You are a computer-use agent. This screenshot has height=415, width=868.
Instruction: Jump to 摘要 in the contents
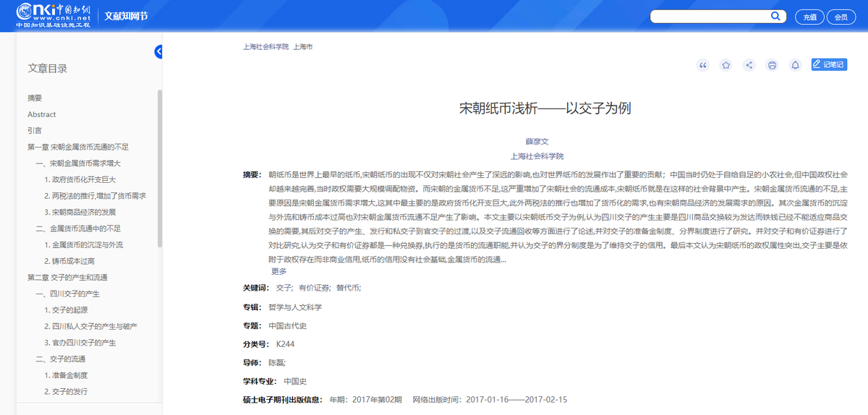tap(35, 98)
